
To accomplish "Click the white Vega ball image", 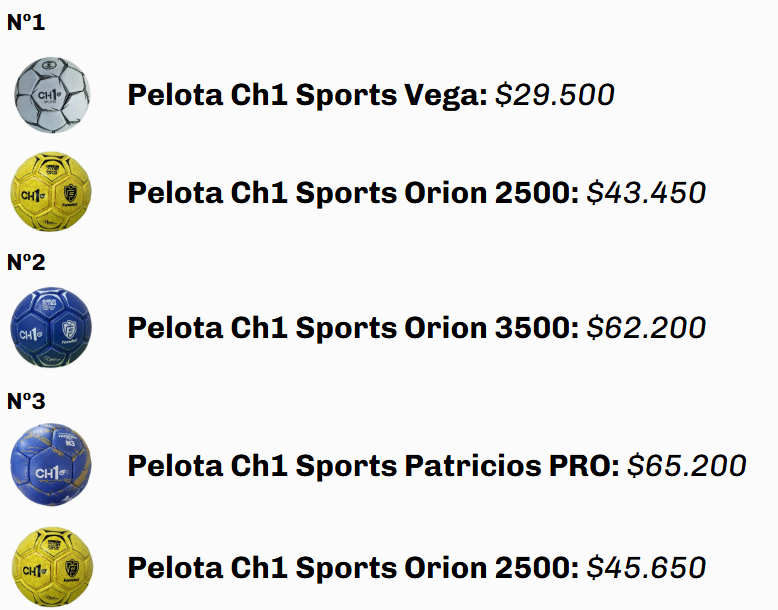I will pos(51,94).
